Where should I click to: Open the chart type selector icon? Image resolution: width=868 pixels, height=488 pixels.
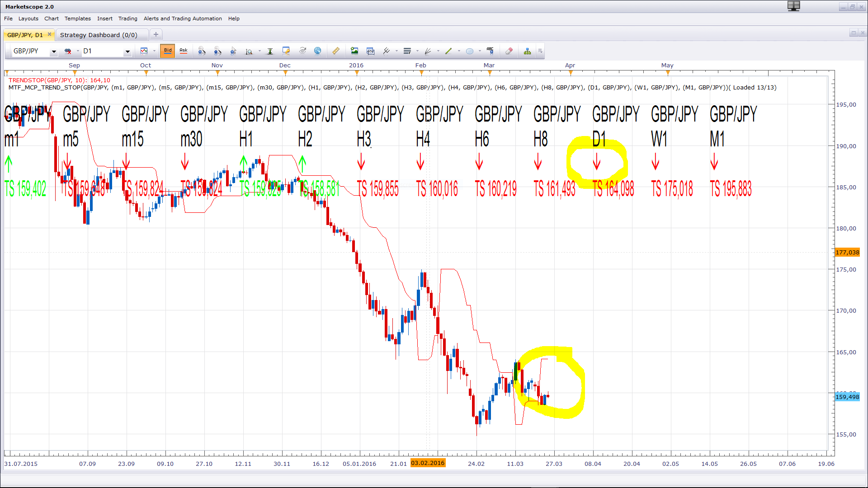[144, 51]
